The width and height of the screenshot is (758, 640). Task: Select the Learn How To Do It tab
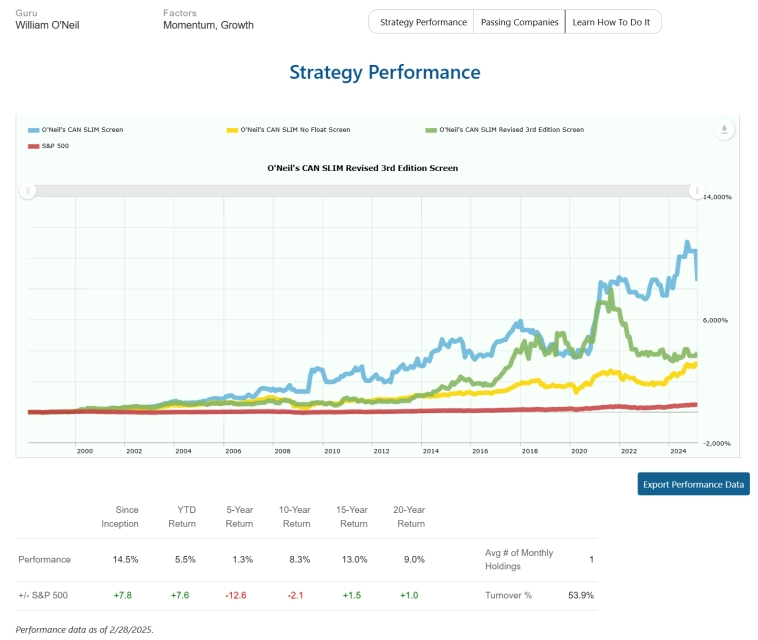[x=612, y=22]
